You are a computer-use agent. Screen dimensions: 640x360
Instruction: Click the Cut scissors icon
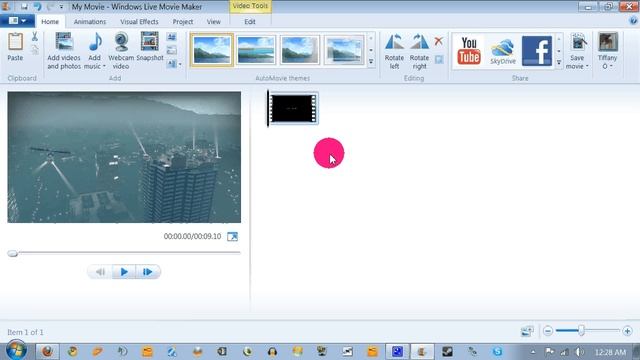pos(35,37)
